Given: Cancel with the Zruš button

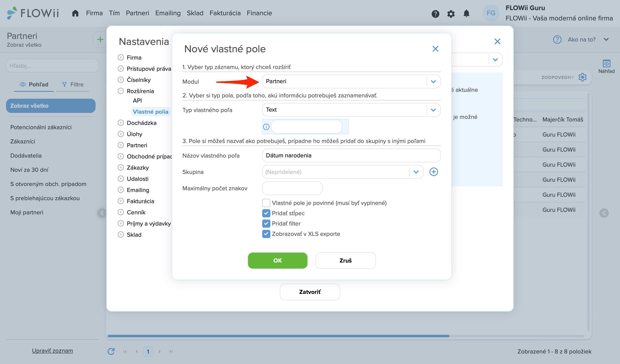Looking at the screenshot, I should [346, 261].
